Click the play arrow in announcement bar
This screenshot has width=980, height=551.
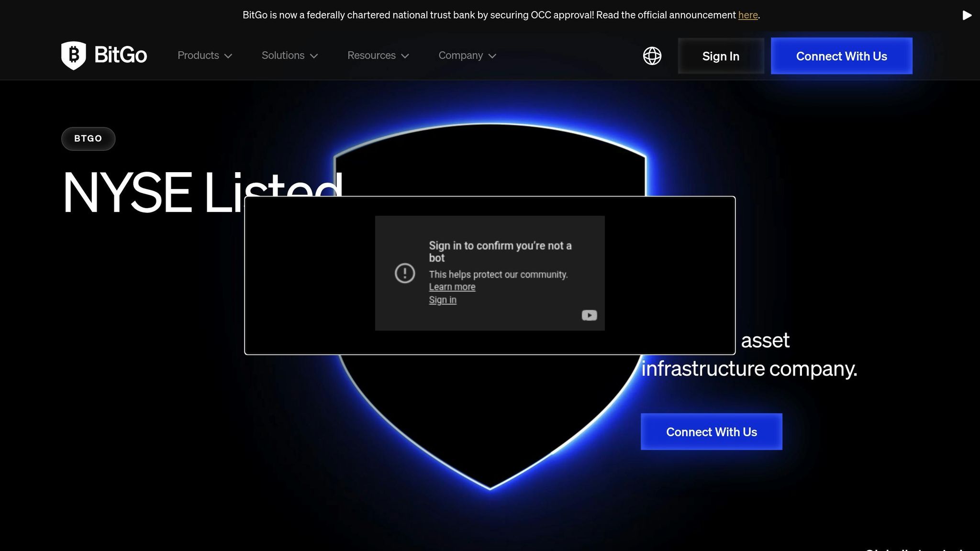pos(967,15)
